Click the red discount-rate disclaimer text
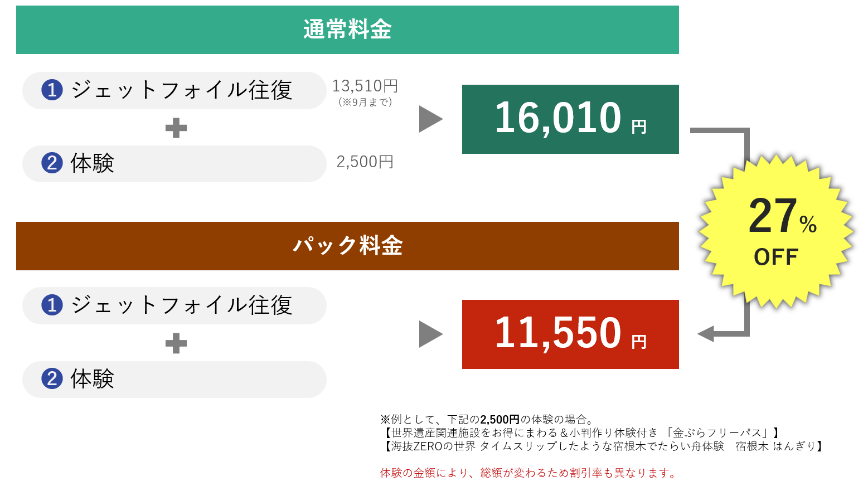This screenshot has width=868, height=491. 528,473
